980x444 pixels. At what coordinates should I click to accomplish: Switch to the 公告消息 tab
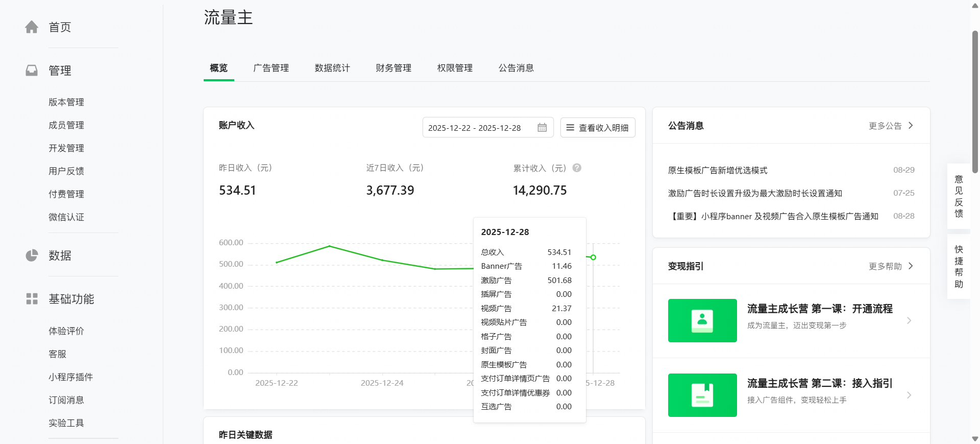[x=516, y=68]
